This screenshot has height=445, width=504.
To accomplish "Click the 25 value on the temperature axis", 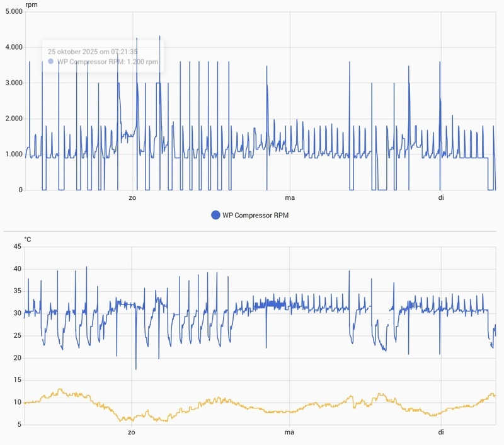I will [x=18, y=336].
